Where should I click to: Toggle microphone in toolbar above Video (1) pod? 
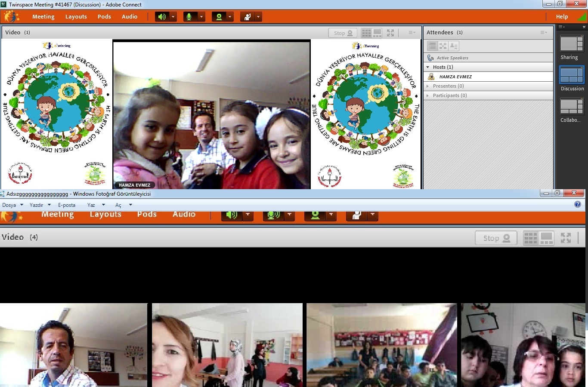coord(189,17)
